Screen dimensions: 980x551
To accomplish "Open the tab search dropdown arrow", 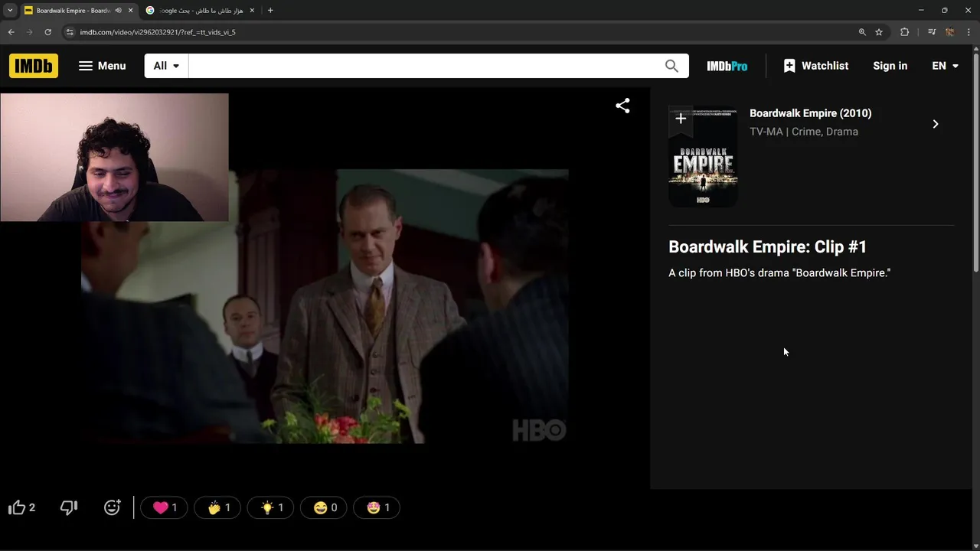I will pyautogui.click(x=10, y=11).
